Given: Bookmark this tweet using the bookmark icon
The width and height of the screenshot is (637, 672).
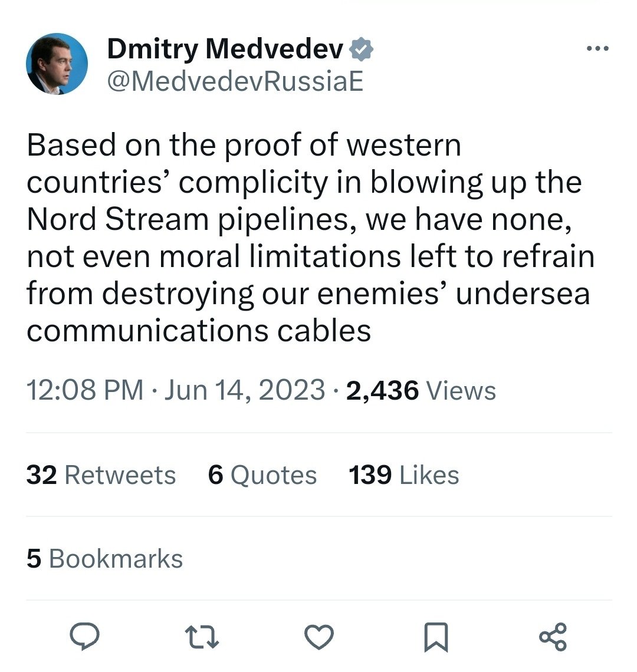Looking at the screenshot, I should [x=436, y=637].
